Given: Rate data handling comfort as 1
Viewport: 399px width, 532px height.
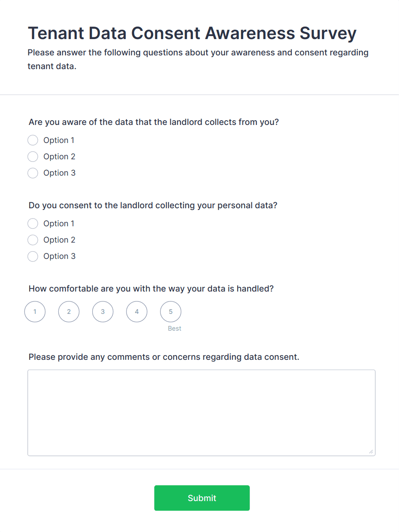Looking at the screenshot, I should click(x=35, y=312).
